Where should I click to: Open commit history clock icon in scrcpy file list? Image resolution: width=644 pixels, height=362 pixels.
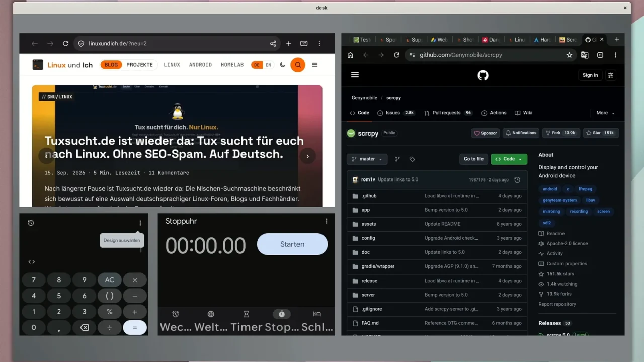click(517, 179)
